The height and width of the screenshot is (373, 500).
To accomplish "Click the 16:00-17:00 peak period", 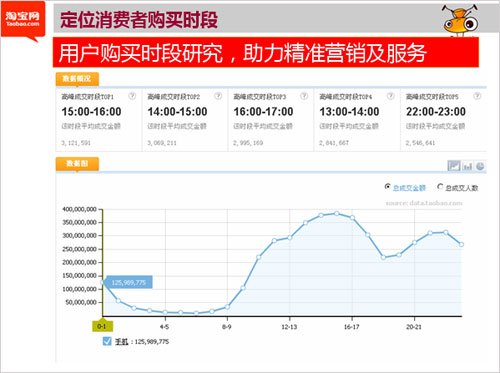I will (x=263, y=112).
